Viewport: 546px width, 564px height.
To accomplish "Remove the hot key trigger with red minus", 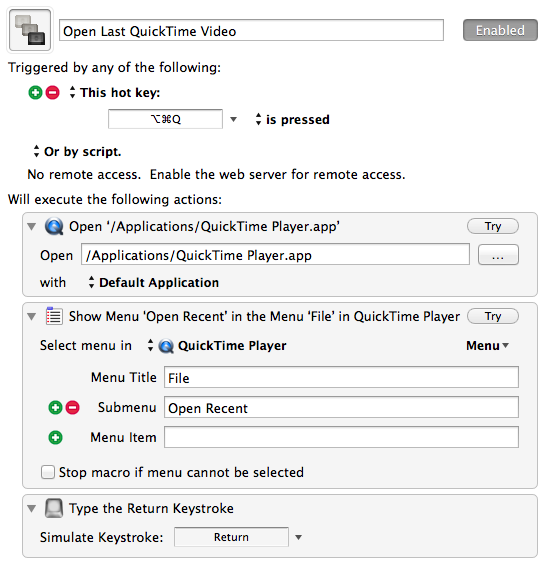I will tap(53, 92).
